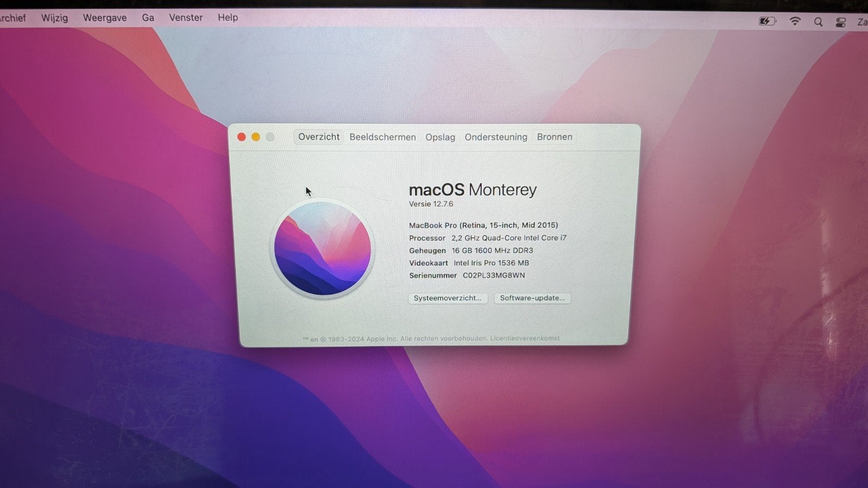Select the Overzicht tab
The width and height of the screenshot is (868, 488).
click(319, 137)
